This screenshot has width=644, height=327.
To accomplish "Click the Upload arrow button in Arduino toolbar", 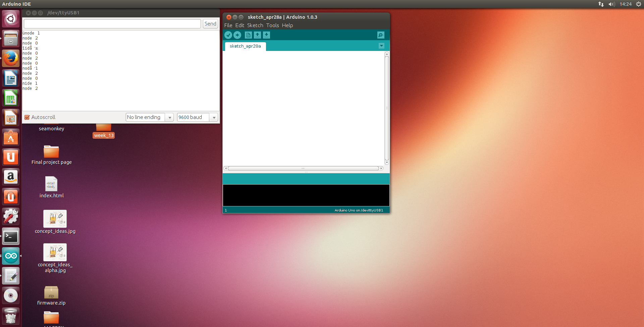I will click(237, 35).
